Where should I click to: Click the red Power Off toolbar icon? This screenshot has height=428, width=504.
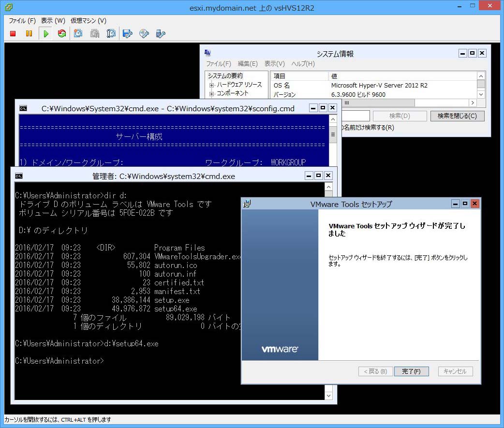pyautogui.click(x=13, y=33)
